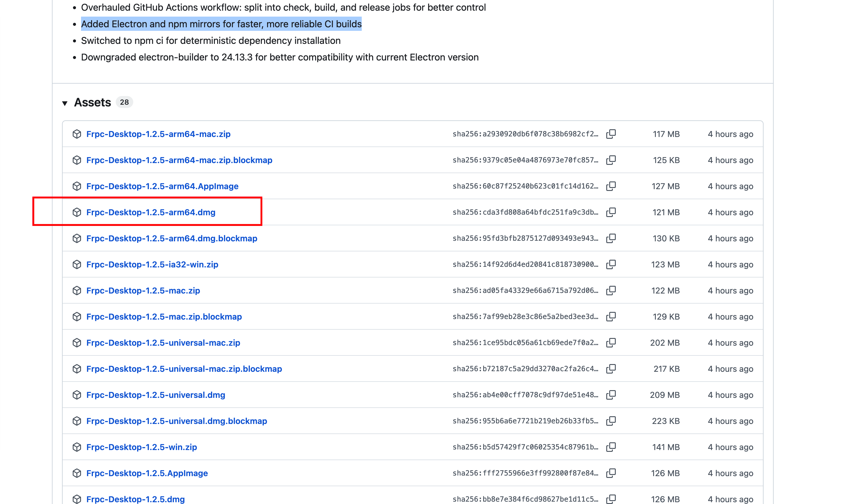Click package icon beside universal.dmg
This screenshot has height=504, width=841.
coord(77,395)
